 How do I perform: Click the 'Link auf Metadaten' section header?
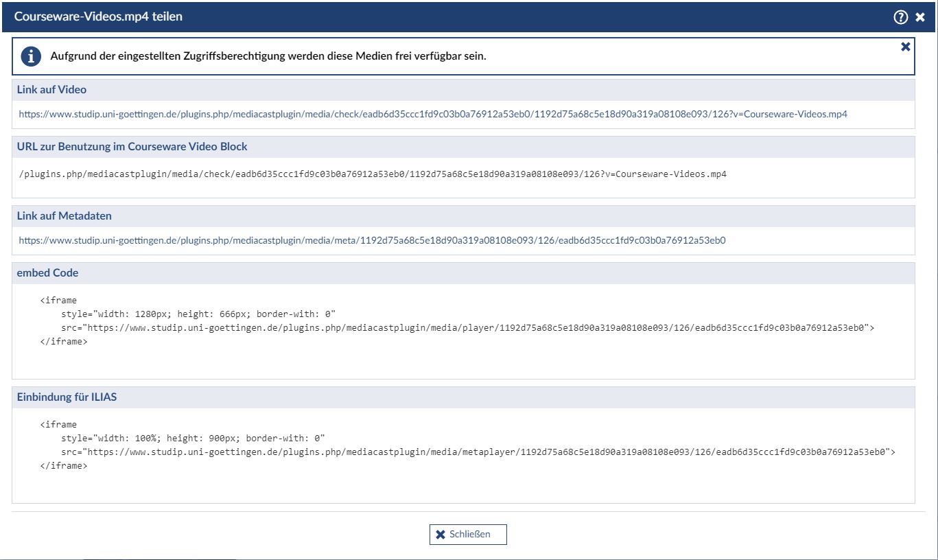pyautogui.click(x=65, y=216)
